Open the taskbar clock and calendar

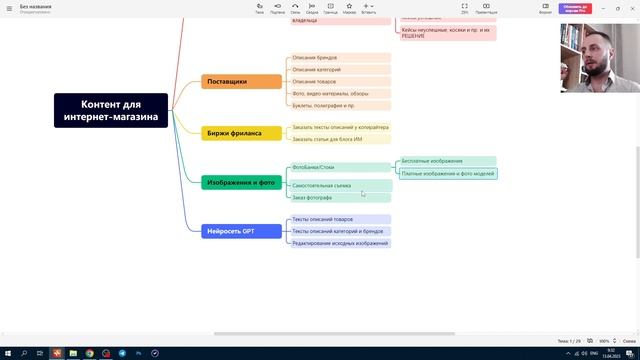click(x=611, y=353)
